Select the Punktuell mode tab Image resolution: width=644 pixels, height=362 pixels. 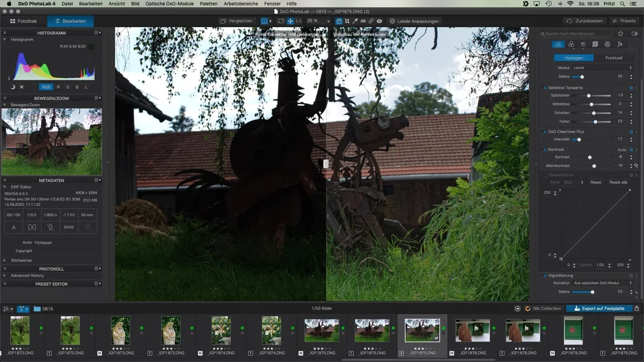[614, 58]
